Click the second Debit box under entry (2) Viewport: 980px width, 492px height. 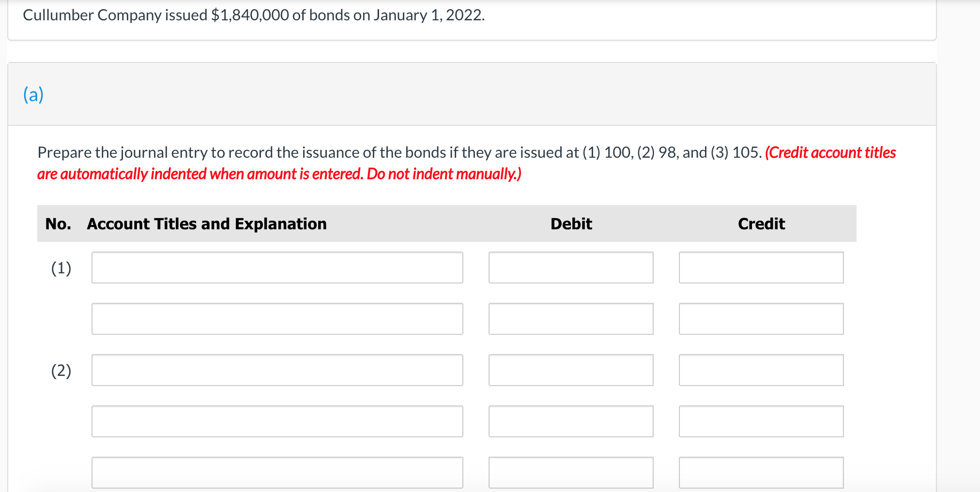[570, 421]
